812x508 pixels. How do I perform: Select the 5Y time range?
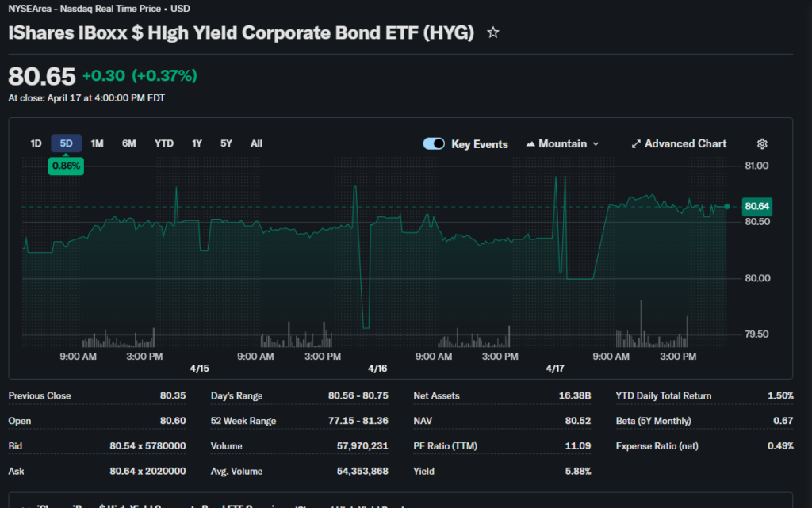[x=226, y=143]
